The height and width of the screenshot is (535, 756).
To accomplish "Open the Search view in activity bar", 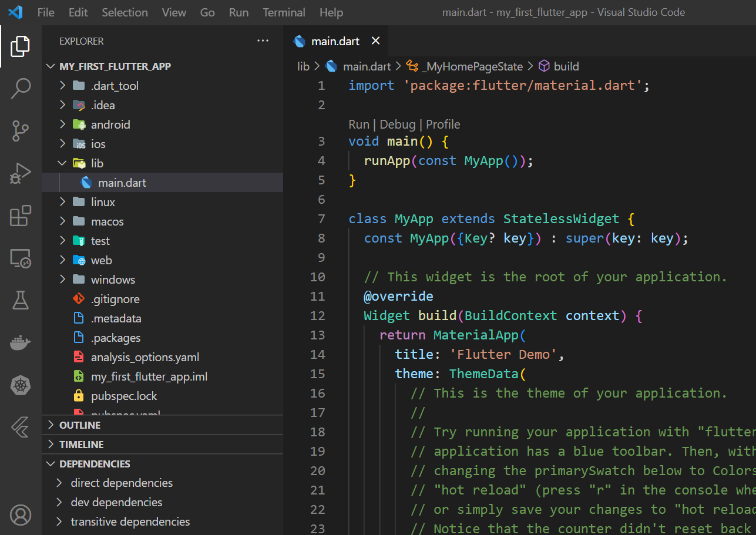I will coord(21,88).
